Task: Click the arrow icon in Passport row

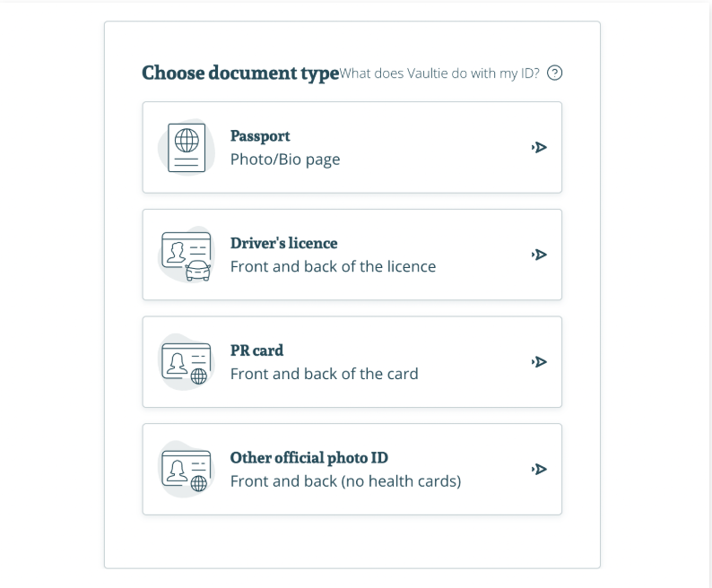Action: coord(539,147)
